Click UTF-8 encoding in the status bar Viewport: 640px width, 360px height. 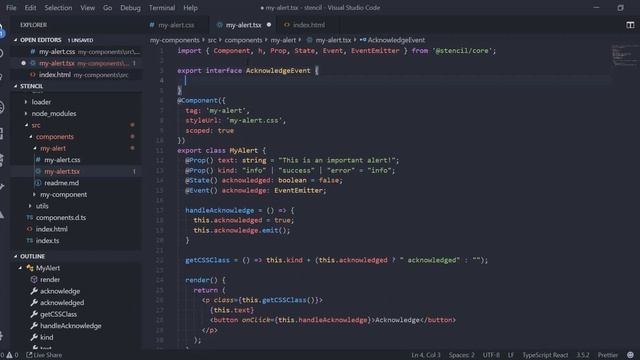point(491,355)
